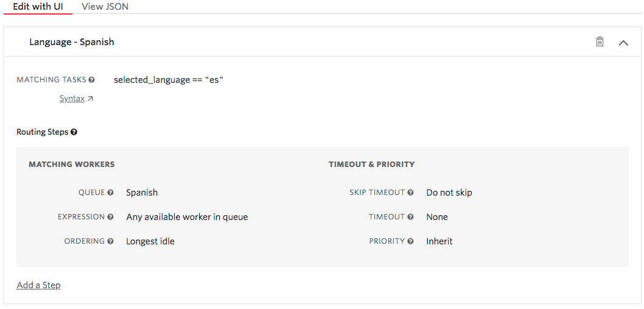Click the Queue help icon
Screen dimensions: 644x309
(111, 193)
